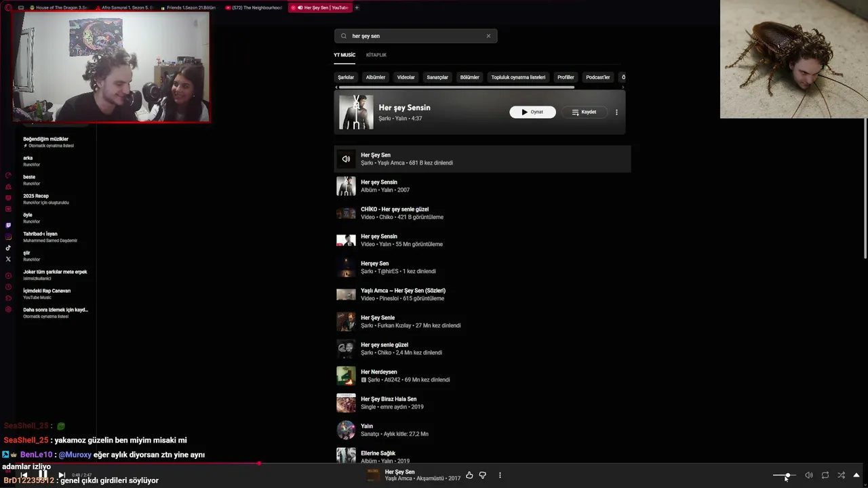
Task: Open history clock icon in browser sidebar
Action: (8, 287)
